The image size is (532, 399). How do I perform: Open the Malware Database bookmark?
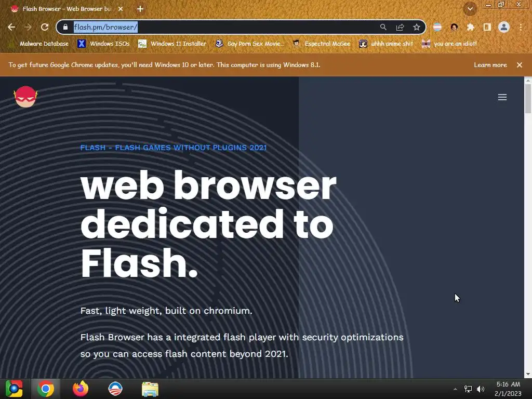tap(39, 44)
